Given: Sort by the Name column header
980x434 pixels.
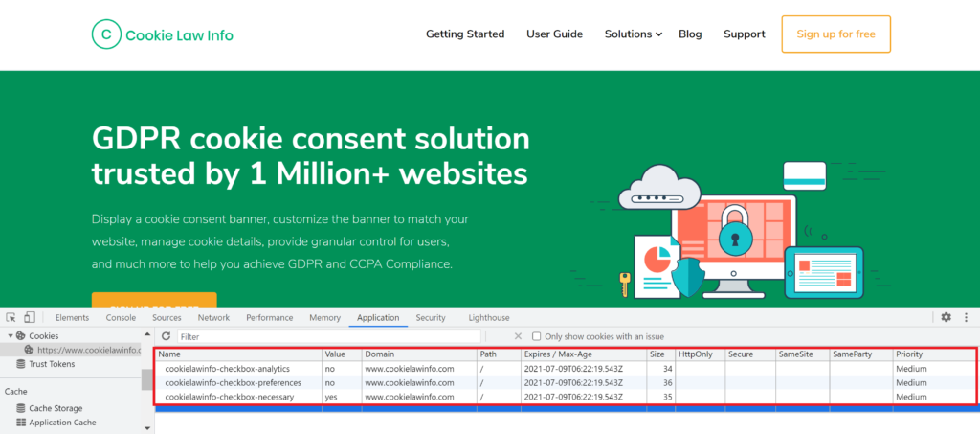Looking at the screenshot, I should pos(238,354).
